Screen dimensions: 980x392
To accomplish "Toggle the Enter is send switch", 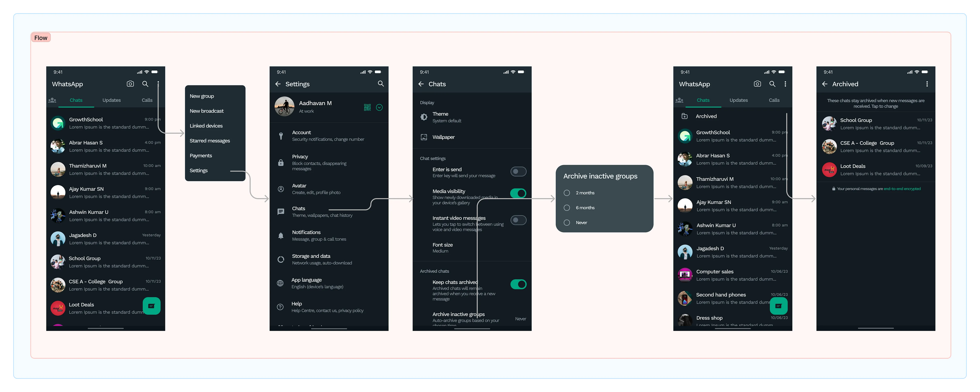I will pyautogui.click(x=518, y=172).
